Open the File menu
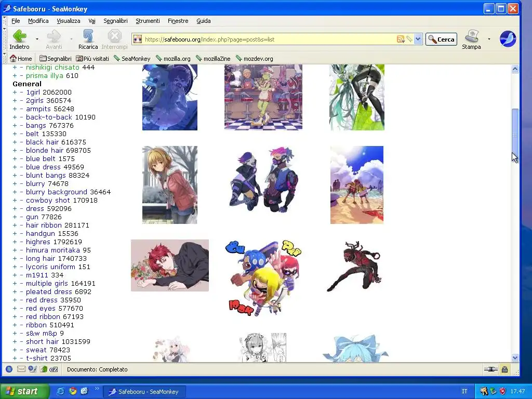 [16, 21]
